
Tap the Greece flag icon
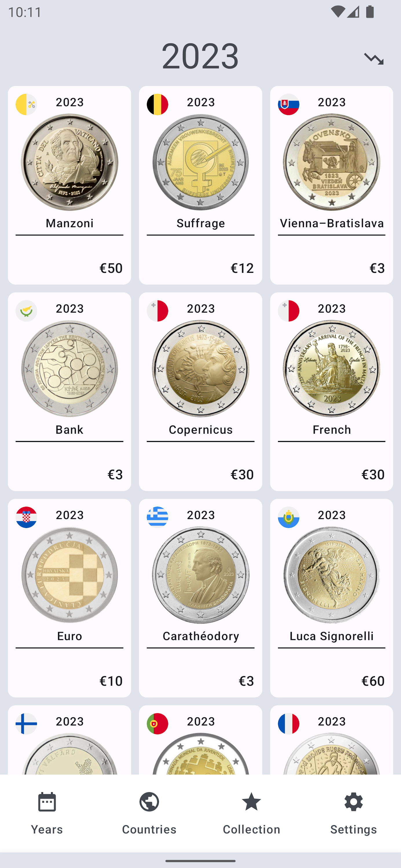click(157, 517)
